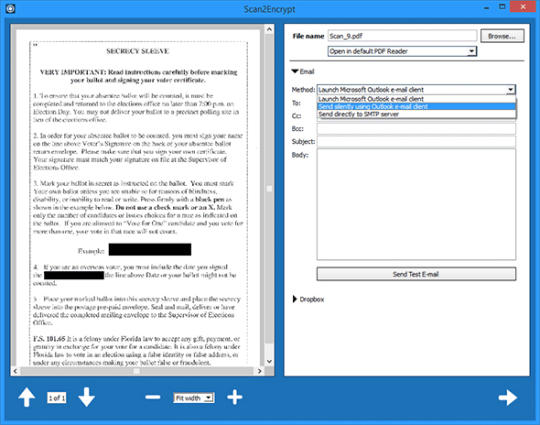The width and height of the screenshot is (540, 425).
Task: Click the scanned document preview page
Action: click(138, 198)
